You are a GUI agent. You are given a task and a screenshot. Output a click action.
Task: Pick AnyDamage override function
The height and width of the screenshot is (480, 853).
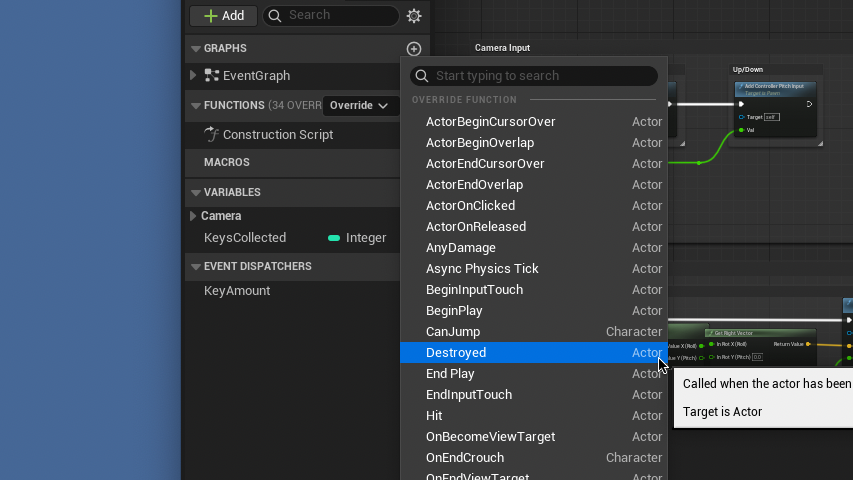click(460, 248)
